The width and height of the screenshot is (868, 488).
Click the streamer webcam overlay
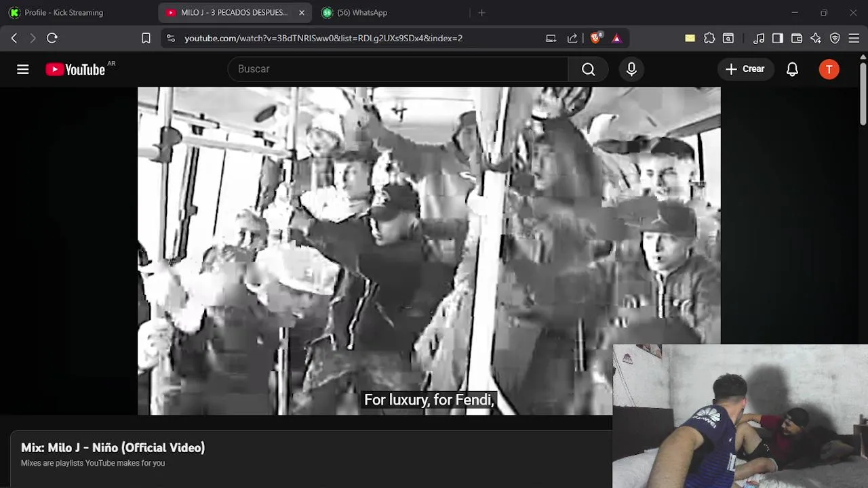(x=740, y=416)
